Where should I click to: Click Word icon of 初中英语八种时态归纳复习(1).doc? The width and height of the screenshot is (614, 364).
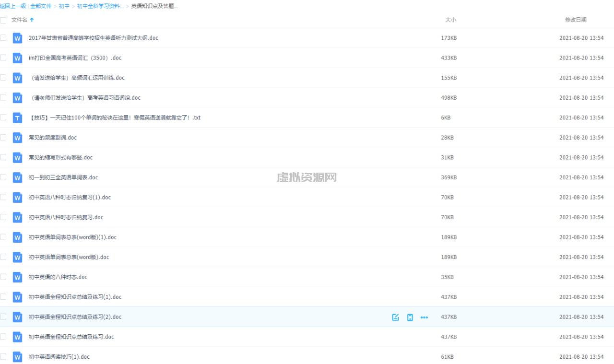click(17, 198)
